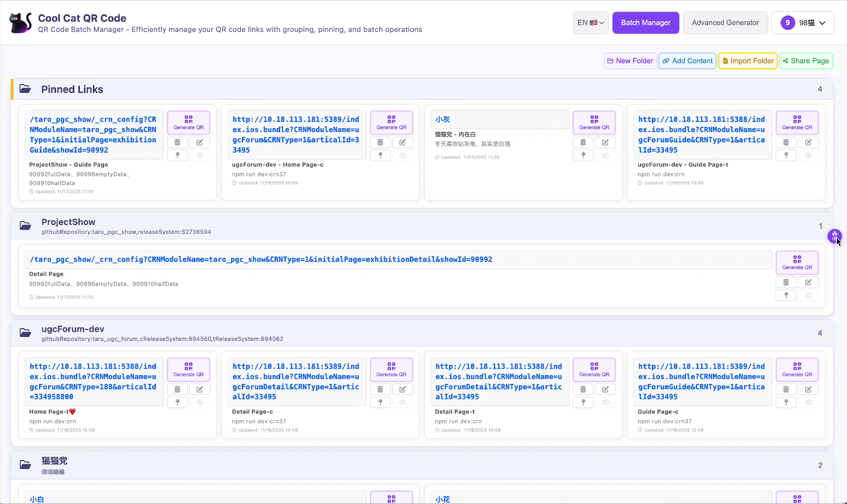Click the Cool Cat logo icon
Screen dimensions: 847x504
pyautogui.click(x=21, y=23)
